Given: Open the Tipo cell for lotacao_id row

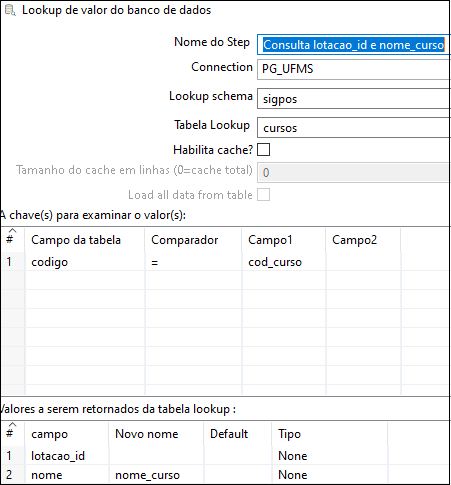Looking at the screenshot, I should coord(329,456).
